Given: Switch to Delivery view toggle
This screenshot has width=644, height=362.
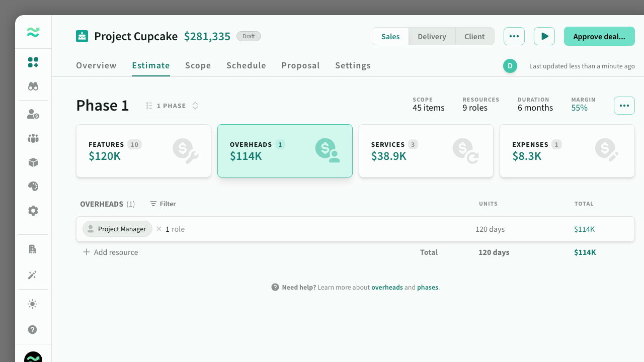Looking at the screenshot, I should [x=432, y=37].
